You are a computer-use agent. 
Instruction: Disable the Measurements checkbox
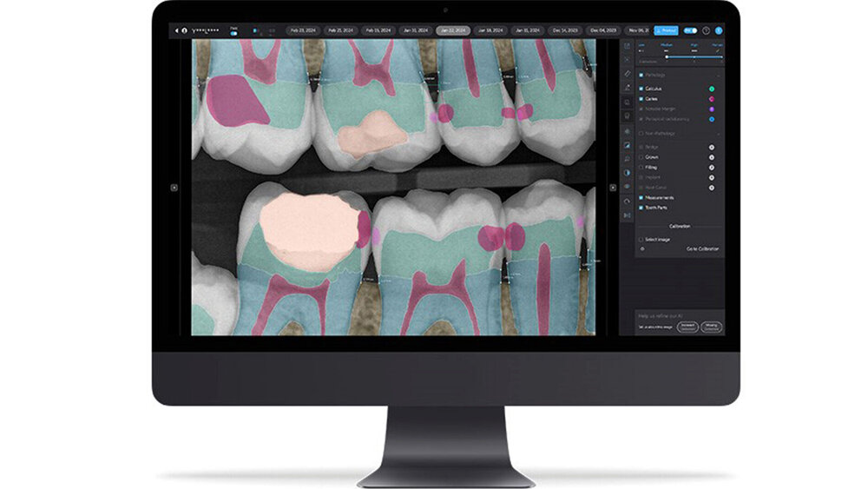(641, 197)
